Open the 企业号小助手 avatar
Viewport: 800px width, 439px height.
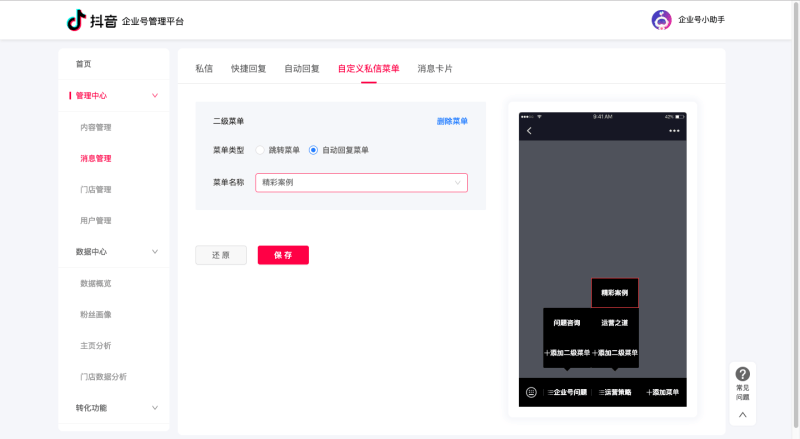coord(661,20)
